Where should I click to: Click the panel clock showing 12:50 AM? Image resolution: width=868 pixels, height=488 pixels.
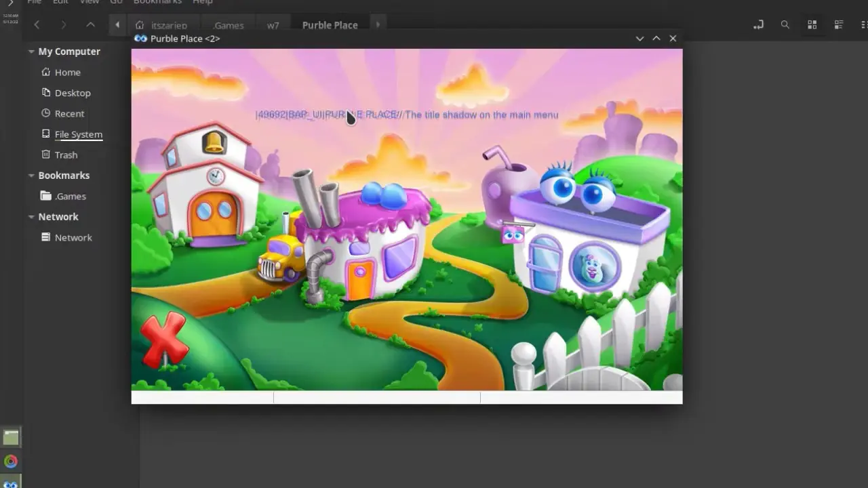(x=11, y=18)
